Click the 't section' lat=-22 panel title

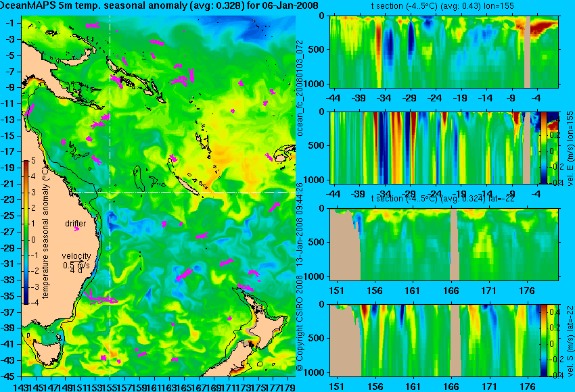pos(442,199)
